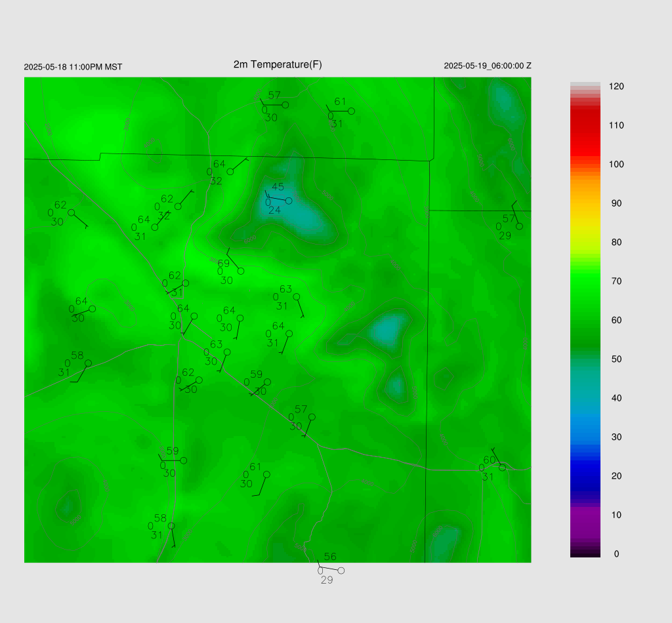Click the station temperature value 45
This screenshot has width=672, height=623.
278,187
